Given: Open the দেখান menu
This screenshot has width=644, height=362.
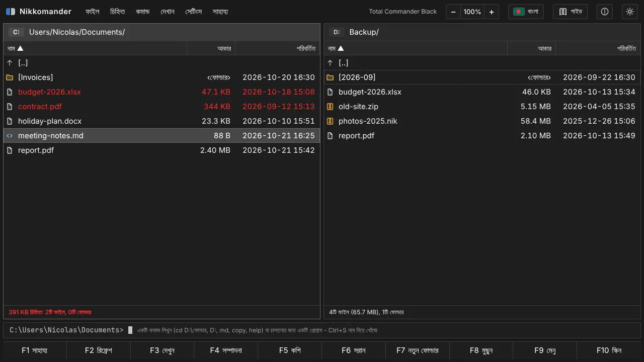Looking at the screenshot, I should tap(168, 12).
